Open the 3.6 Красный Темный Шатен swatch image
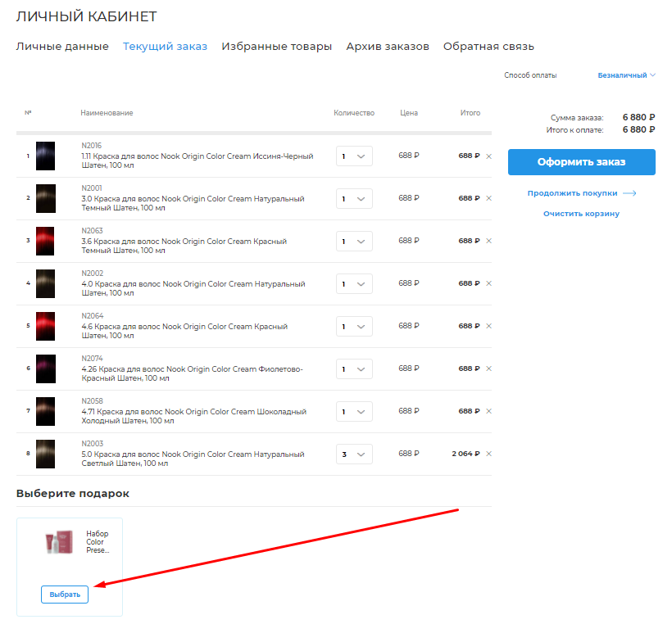This screenshot has height=633, width=672. [45, 241]
